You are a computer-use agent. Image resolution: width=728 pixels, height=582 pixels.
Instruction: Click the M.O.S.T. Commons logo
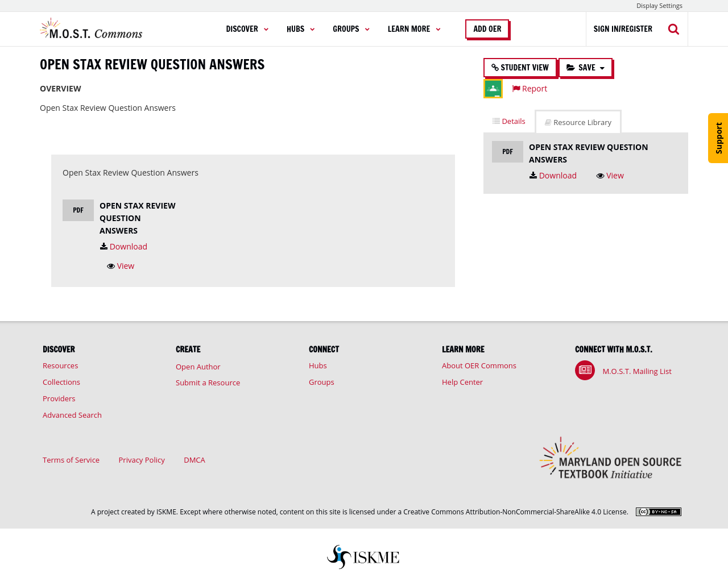click(92, 29)
